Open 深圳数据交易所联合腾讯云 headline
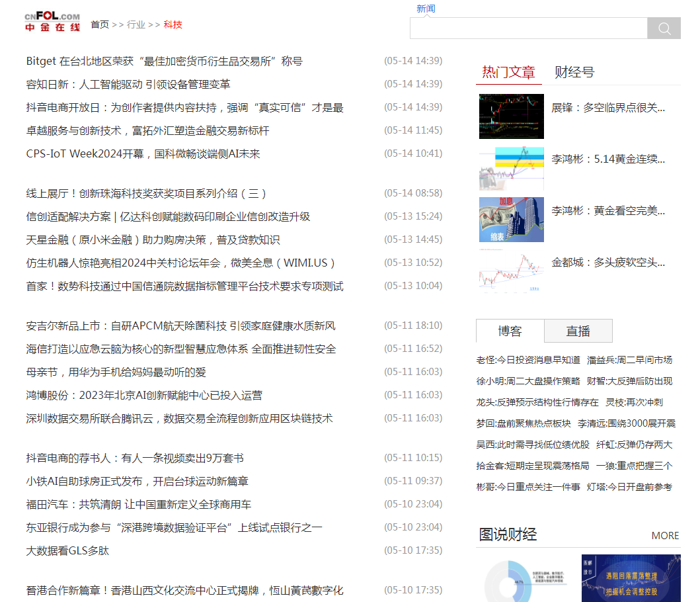 point(180,419)
